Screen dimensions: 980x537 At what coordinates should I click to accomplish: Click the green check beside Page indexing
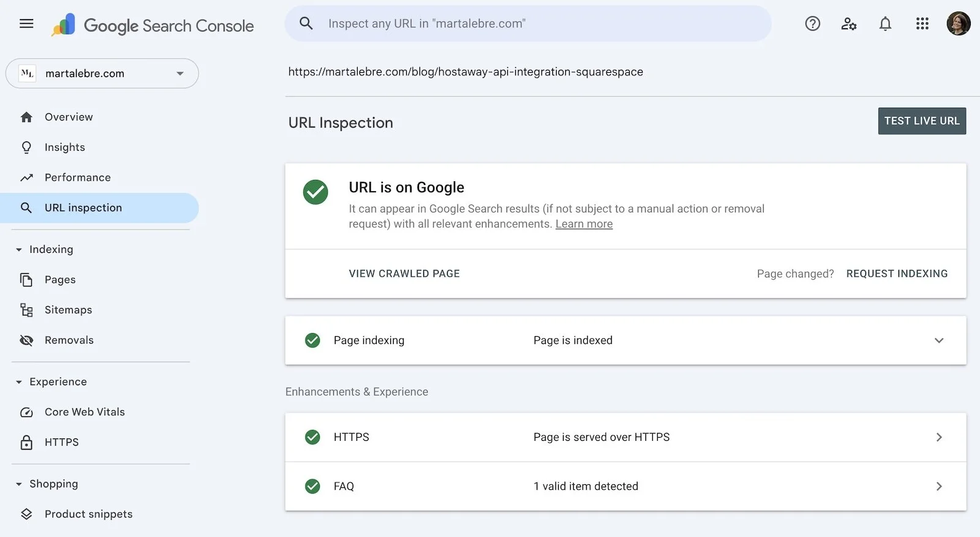312,340
